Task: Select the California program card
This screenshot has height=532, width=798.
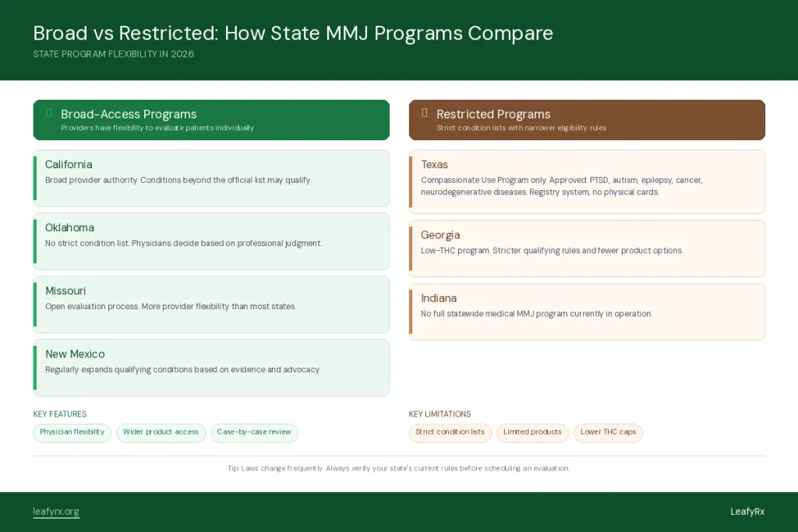Action: tap(211, 178)
